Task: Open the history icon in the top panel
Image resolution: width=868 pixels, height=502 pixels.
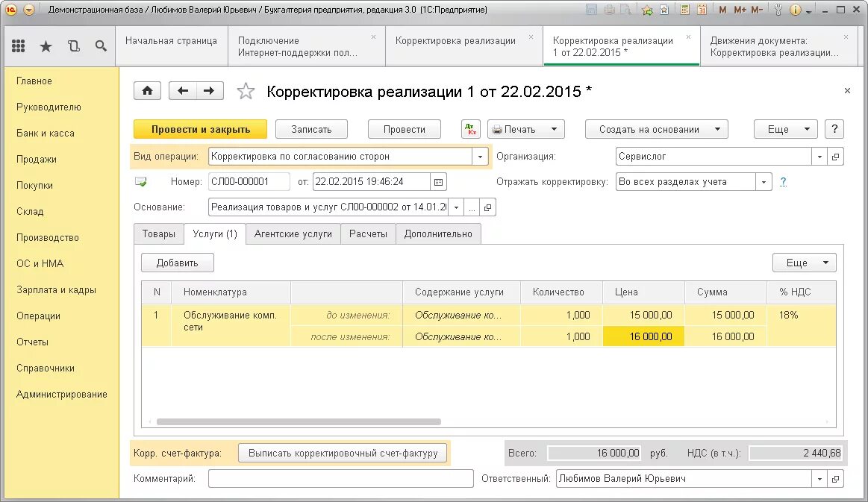Action: 74,46
